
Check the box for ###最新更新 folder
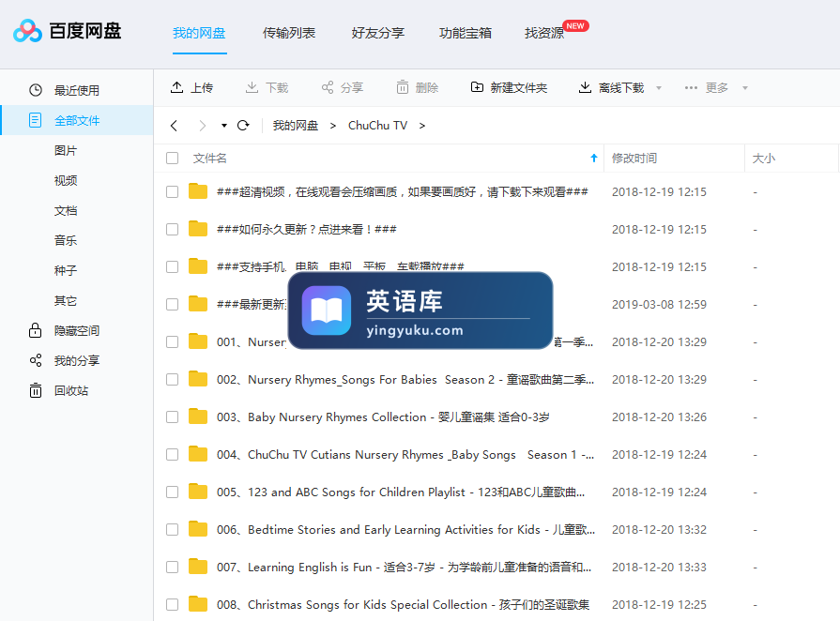172,304
